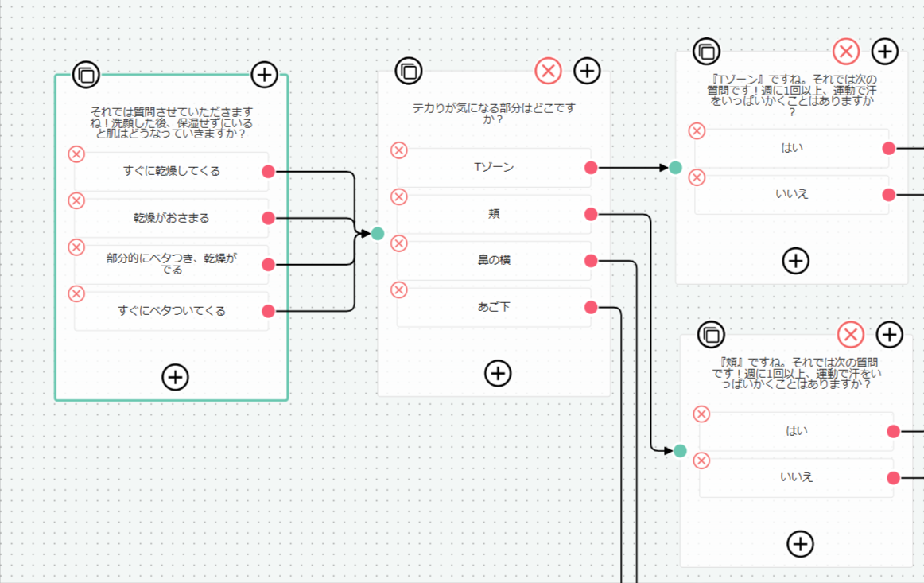Viewport: 924px width, 583px height.
Task: Duplicate the 『頬』ですね question card
Action: [x=711, y=335]
